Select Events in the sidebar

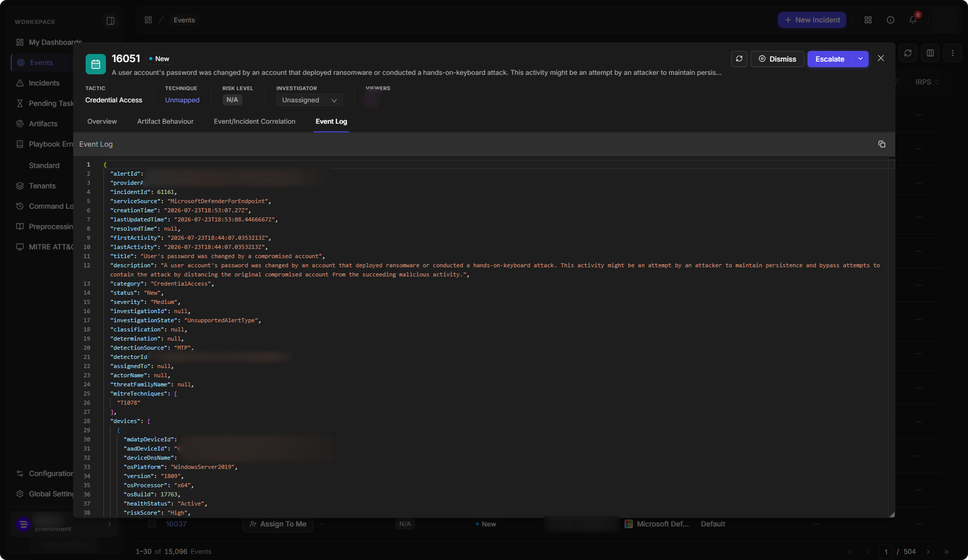(41, 63)
